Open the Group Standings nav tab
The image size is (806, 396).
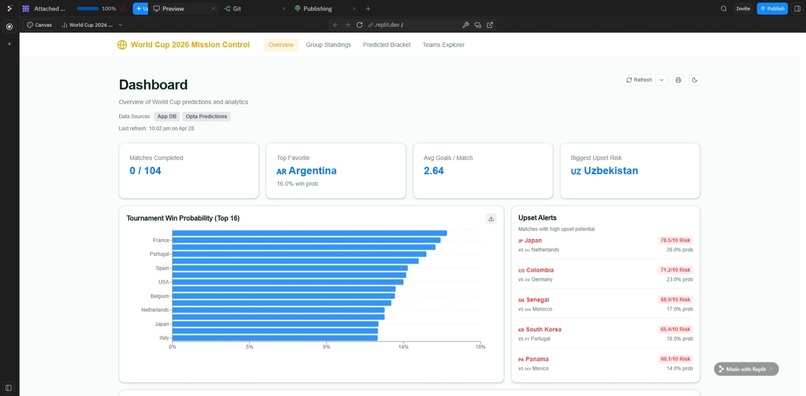[x=328, y=45]
